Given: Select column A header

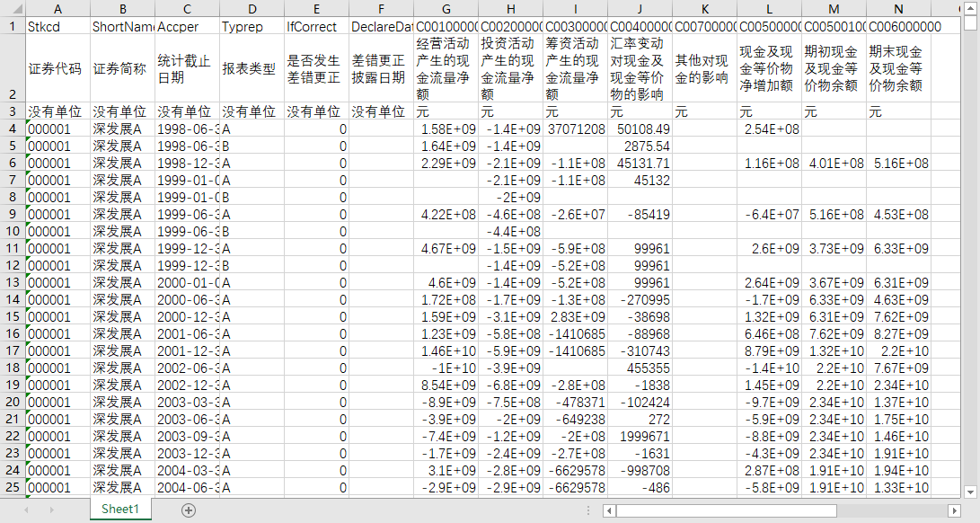Looking at the screenshot, I should tap(57, 9).
